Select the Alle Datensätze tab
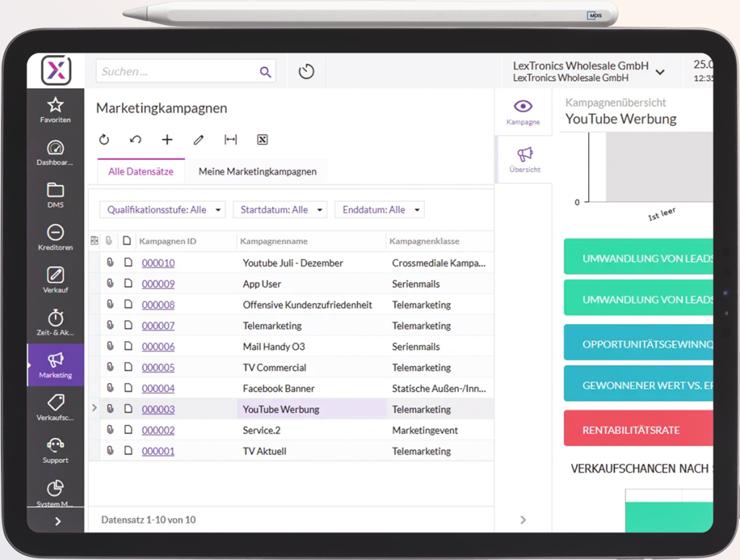The width and height of the screenshot is (740, 560). point(141,171)
